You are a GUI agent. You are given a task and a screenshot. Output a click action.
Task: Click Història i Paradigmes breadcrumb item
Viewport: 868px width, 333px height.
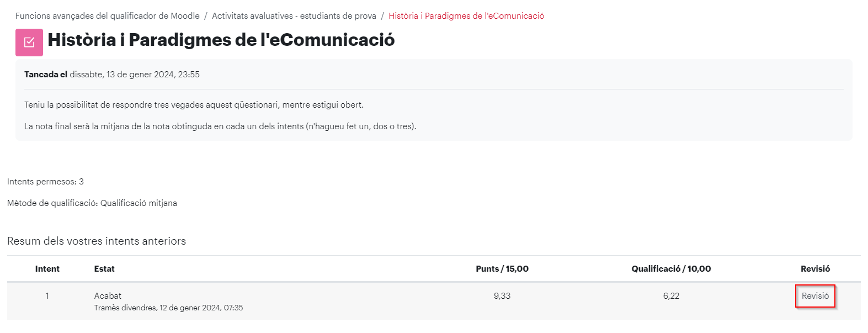tap(466, 16)
